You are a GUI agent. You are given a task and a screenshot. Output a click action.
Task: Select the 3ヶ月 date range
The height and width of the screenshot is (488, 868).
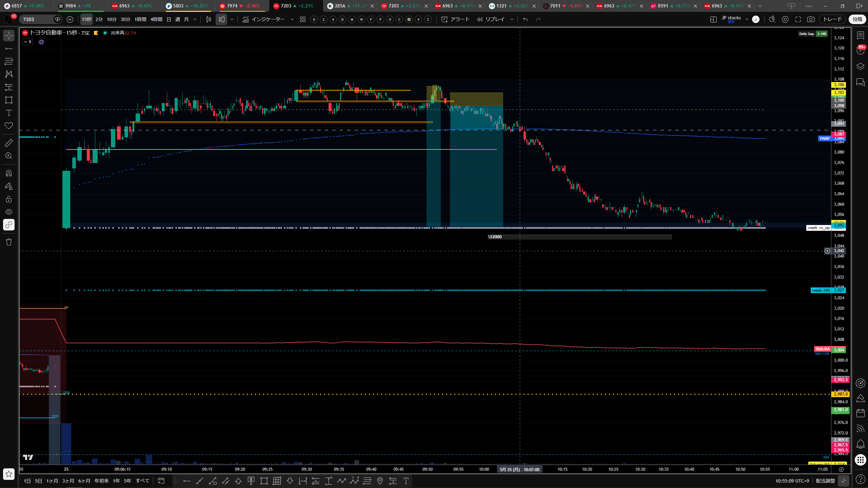click(x=68, y=481)
